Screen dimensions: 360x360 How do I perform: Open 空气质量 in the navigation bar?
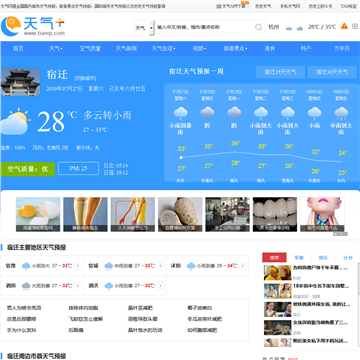pos(90,49)
